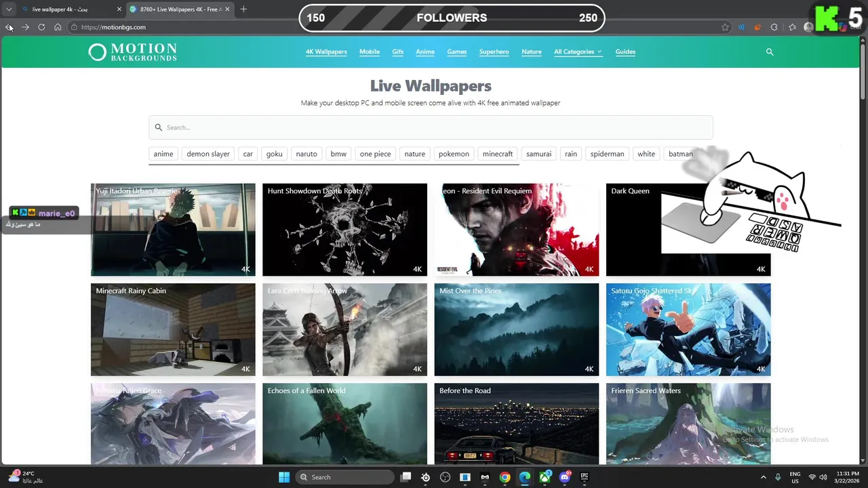Viewport: 868px width, 488px height.
Task: Open Microsoft Edge from the taskbar
Action: (x=524, y=477)
